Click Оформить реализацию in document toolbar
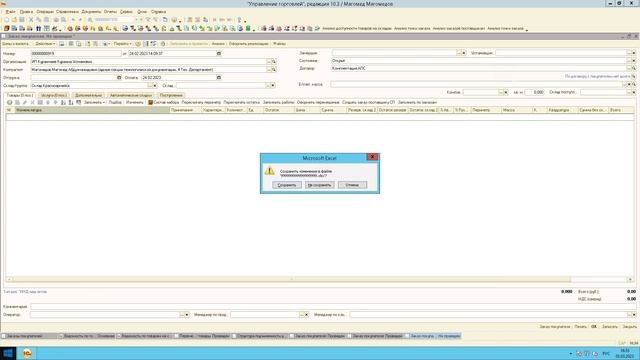 (249, 44)
